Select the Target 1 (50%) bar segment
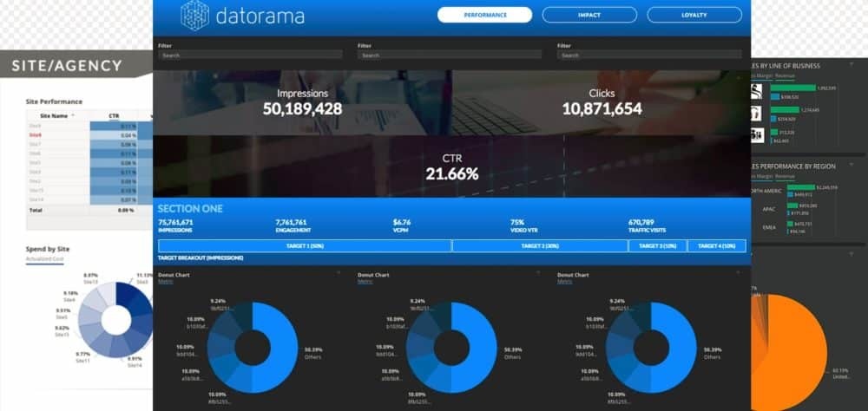Screen dimensions: 868x411 click(305, 246)
